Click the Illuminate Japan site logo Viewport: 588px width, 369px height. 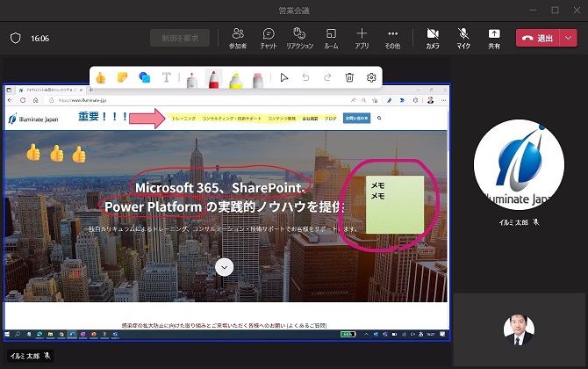coord(33,119)
